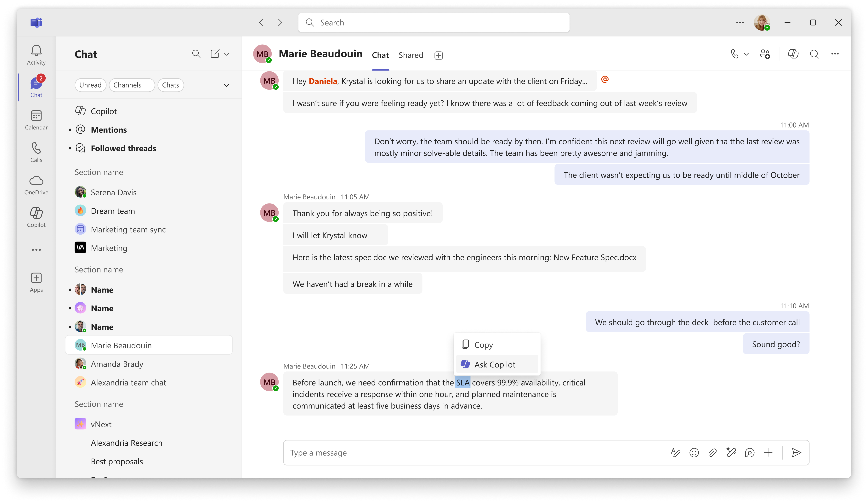Click the Search box
The width and height of the screenshot is (868, 503).
(x=434, y=23)
